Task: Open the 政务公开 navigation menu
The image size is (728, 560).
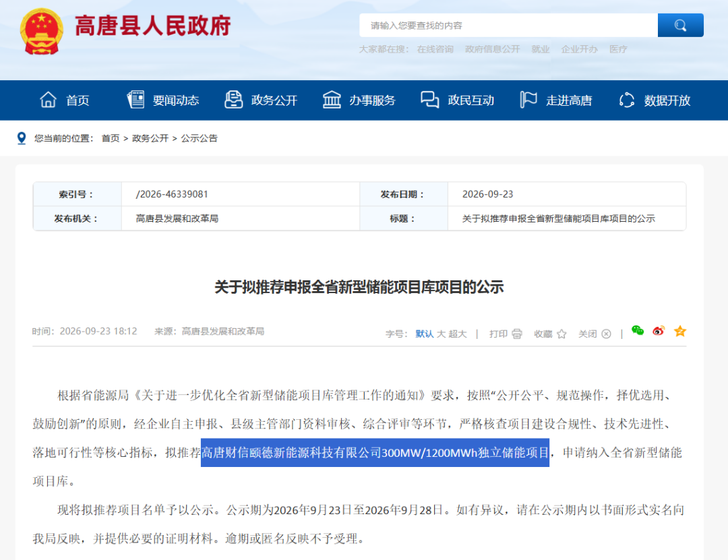Action: 274,100
